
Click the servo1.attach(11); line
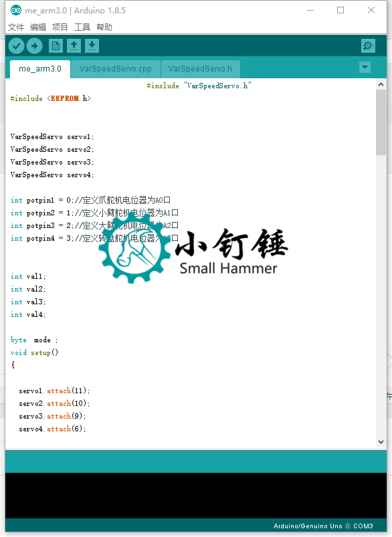pos(54,391)
